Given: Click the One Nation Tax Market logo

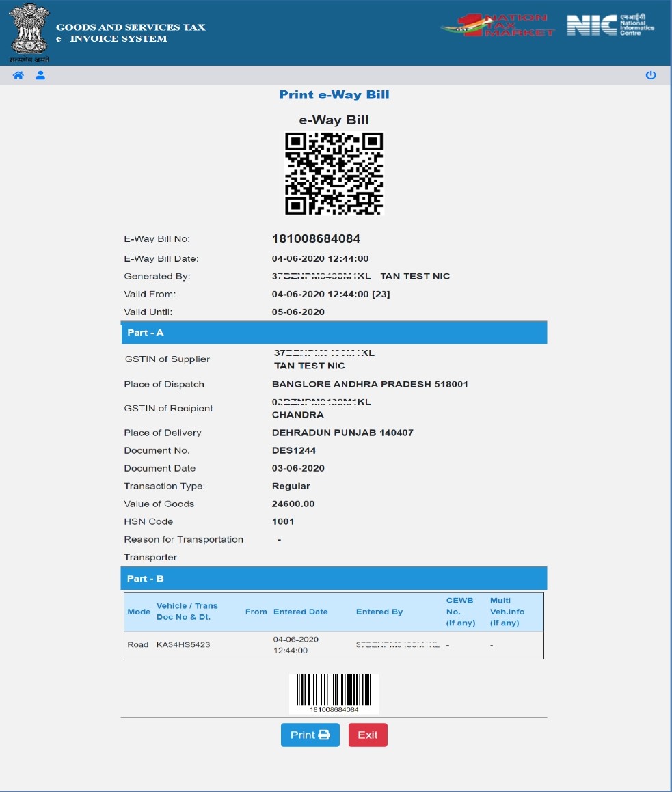Looking at the screenshot, I should tap(498, 25).
